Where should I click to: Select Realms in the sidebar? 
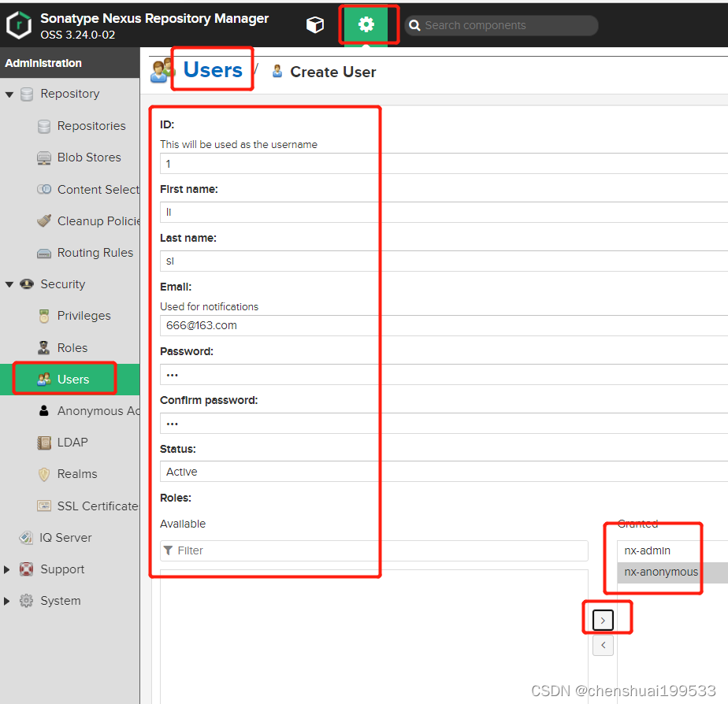pos(77,474)
